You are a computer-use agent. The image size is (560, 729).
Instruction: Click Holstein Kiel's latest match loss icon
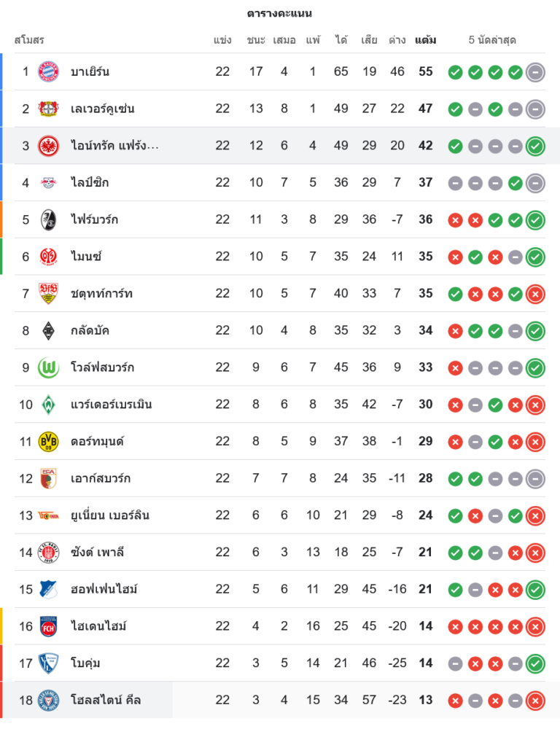coord(535,700)
